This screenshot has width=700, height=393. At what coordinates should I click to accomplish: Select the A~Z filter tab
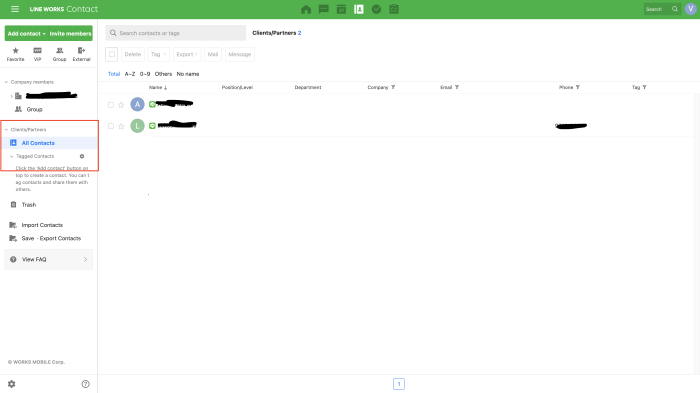tap(130, 74)
